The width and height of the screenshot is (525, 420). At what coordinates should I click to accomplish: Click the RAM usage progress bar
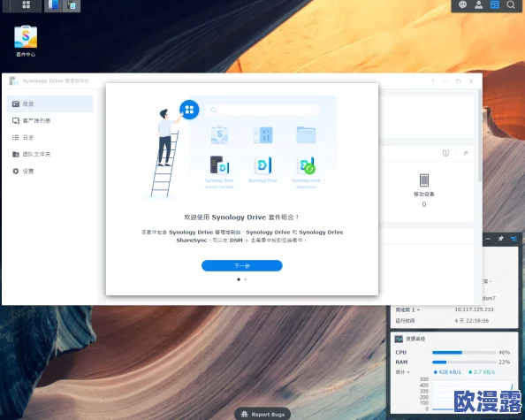(464, 362)
